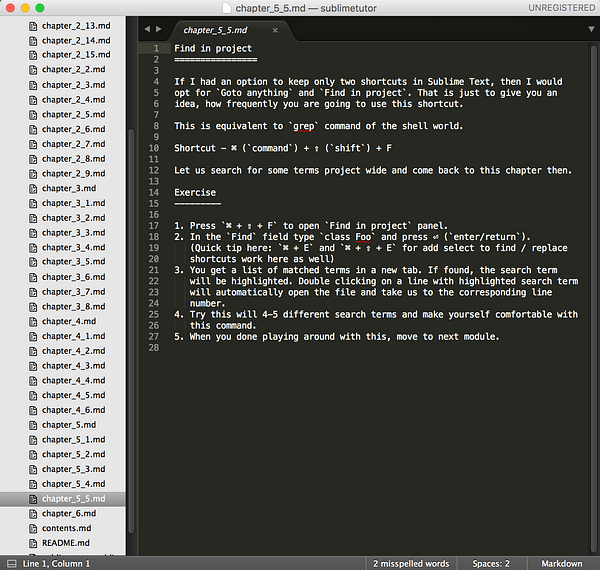Open chapter_2_3.md from the sidebar
This screenshot has width=600, height=570.
[73, 85]
